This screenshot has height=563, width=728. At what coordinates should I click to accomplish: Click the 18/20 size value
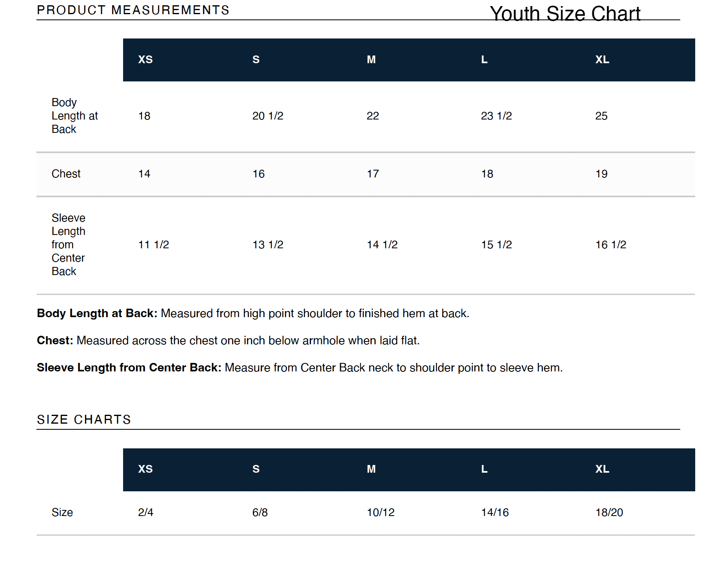(609, 513)
